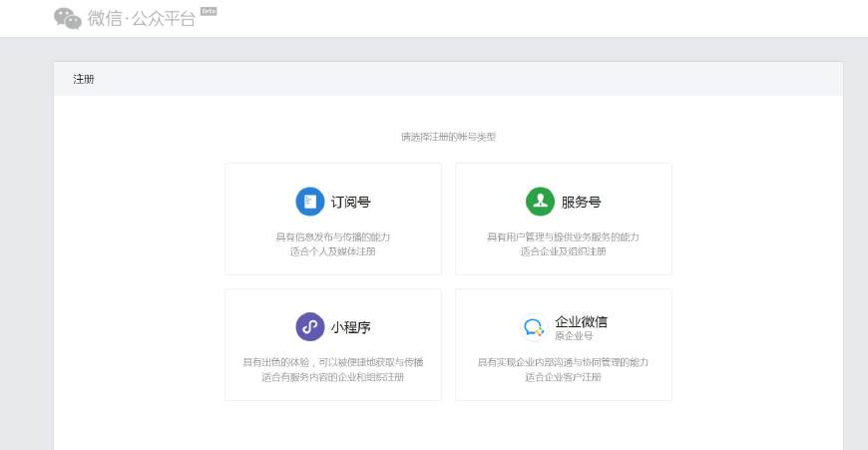Click the Beta badge next to the platform title
The width and height of the screenshot is (868, 450).
click(x=209, y=11)
